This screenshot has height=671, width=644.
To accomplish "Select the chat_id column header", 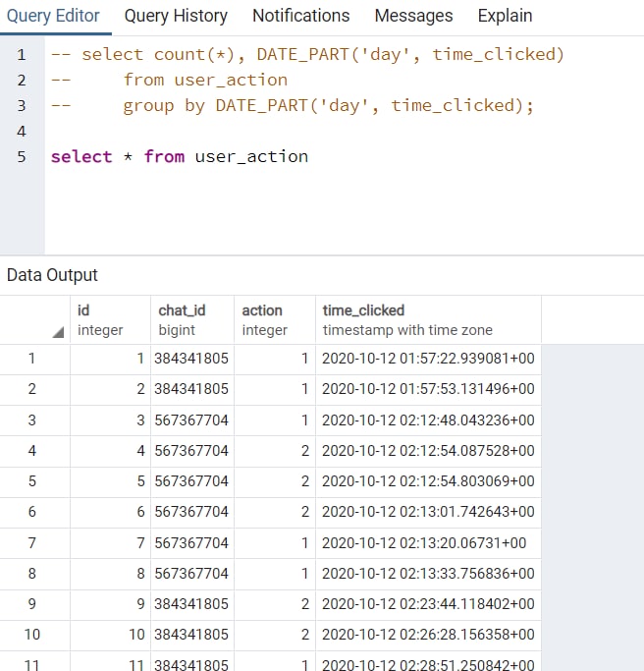I will click(x=192, y=319).
